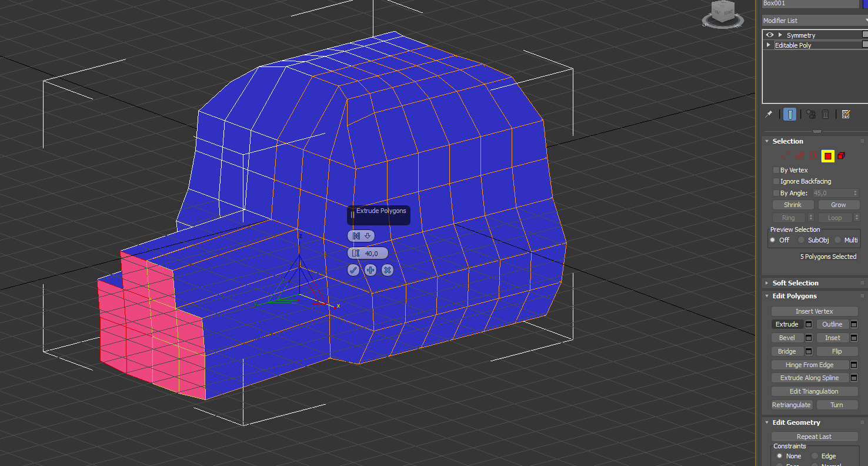Cancel the Extrude Polygons caddy
868x466 pixels.
click(388, 270)
